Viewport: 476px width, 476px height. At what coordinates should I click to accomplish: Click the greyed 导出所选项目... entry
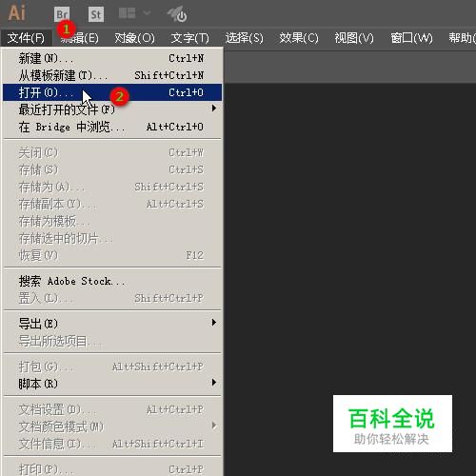pos(112,341)
